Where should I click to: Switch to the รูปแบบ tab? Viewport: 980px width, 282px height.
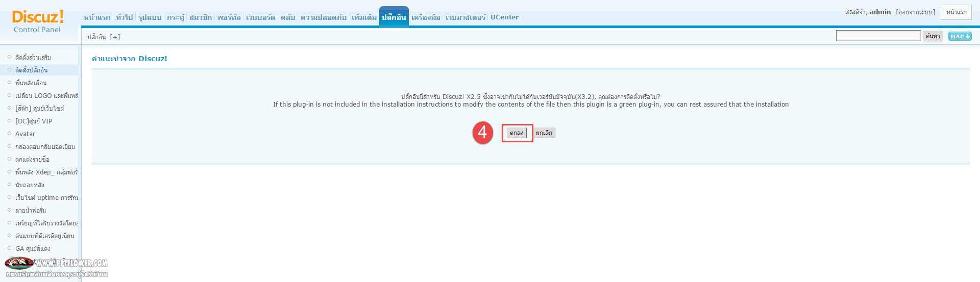[x=150, y=17]
